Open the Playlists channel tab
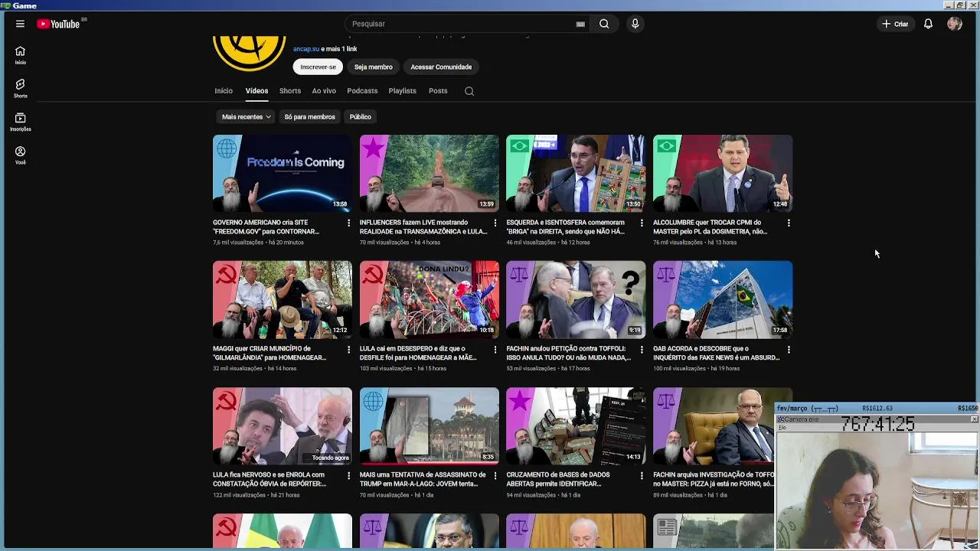This screenshot has height=551, width=980. pos(402,91)
